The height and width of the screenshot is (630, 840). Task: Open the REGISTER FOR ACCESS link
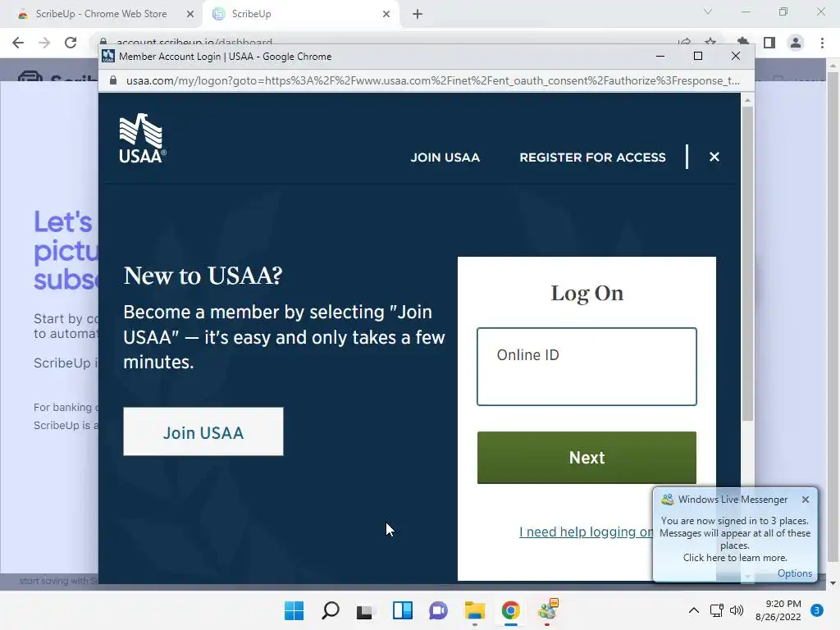click(592, 157)
